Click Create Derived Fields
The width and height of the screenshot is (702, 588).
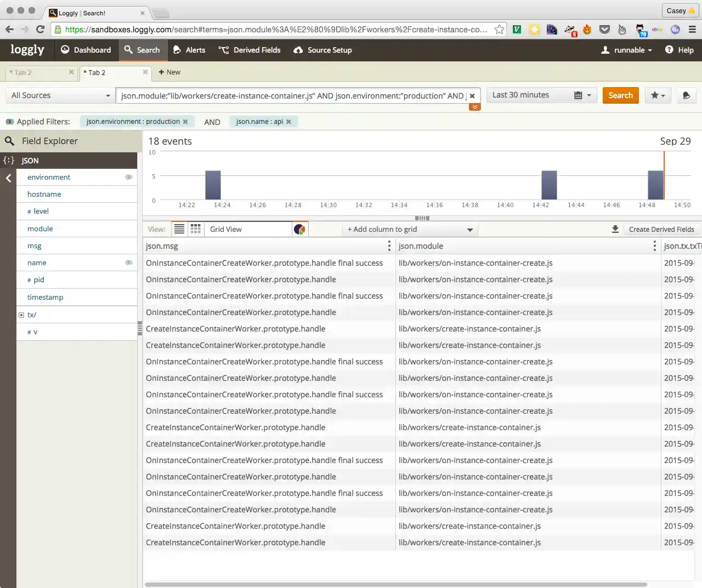(661, 229)
